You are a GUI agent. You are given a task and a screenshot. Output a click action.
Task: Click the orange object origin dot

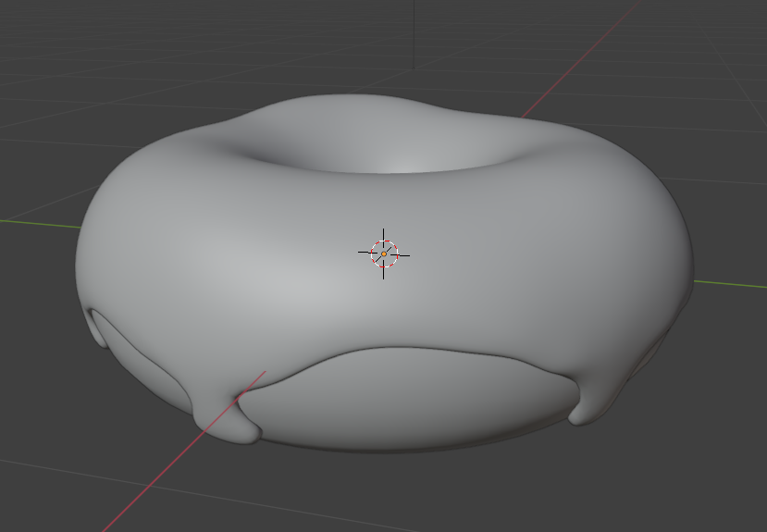pos(383,254)
